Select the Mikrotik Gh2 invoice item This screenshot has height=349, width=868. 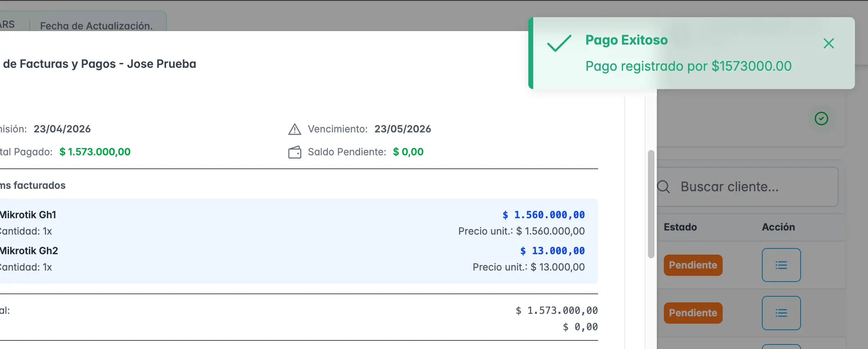(x=29, y=251)
